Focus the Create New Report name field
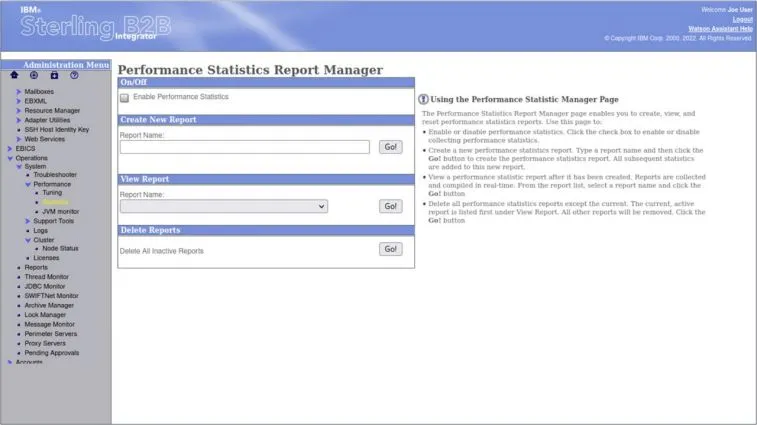This screenshot has width=757, height=425. click(x=245, y=147)
